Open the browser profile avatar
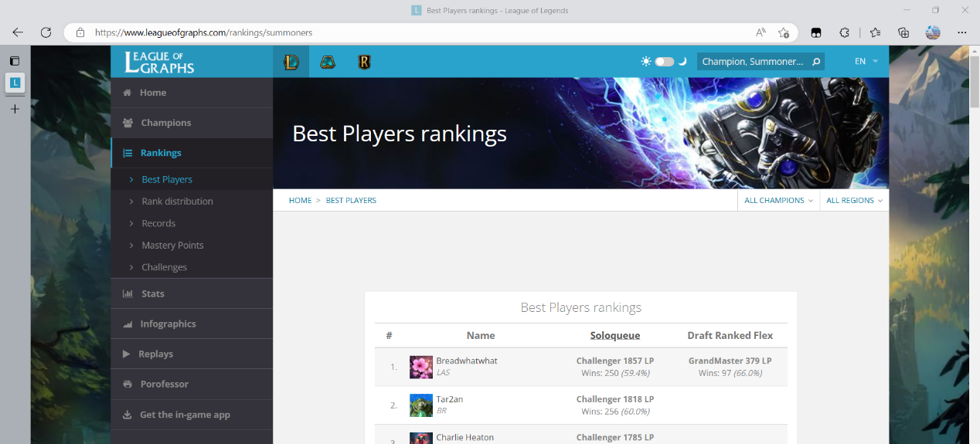980x444 pixels. point(933,32)
